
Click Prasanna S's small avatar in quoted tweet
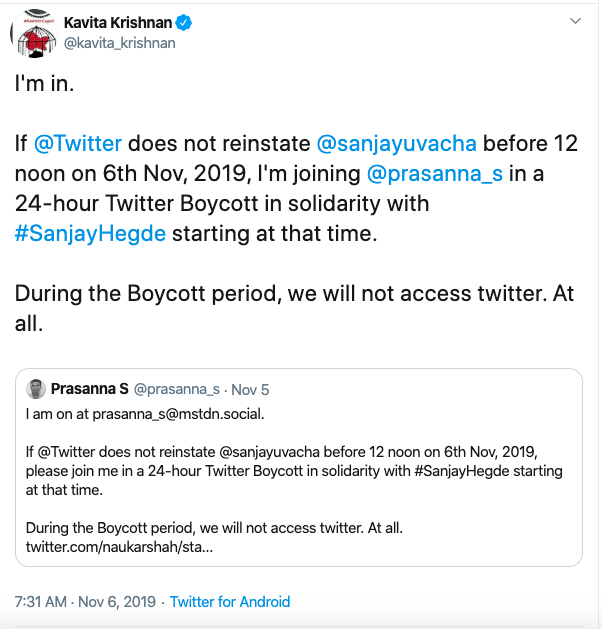[x=35, y=388]
